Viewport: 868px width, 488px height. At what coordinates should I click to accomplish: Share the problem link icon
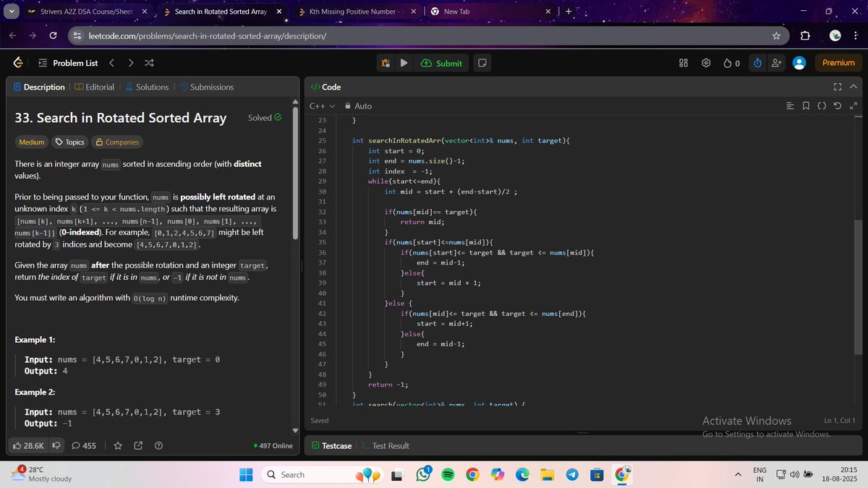138,445
